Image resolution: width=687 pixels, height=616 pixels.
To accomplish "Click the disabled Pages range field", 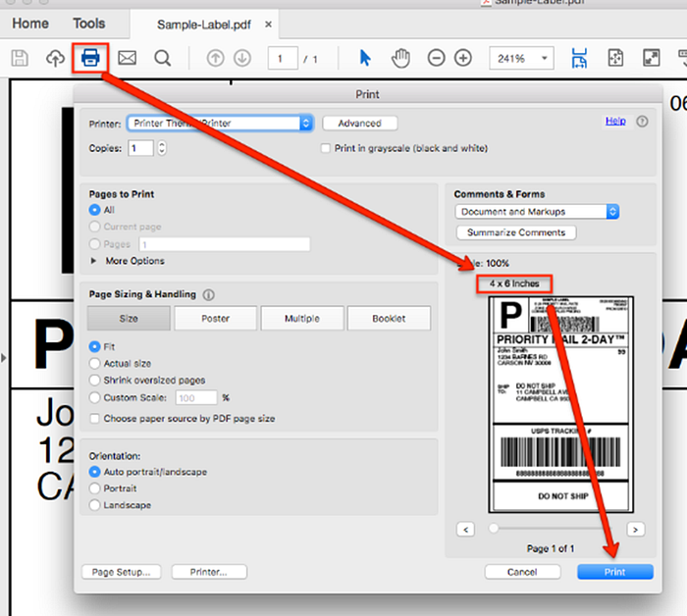I will coord(225,244).
